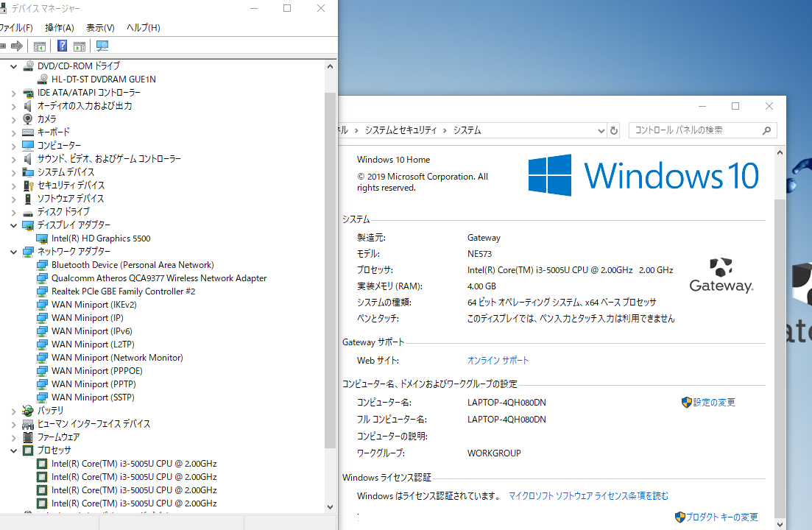Collapse the ネットワーク アダプター node
The width and height of the screenshot is (812, 530).
point(14,252)
